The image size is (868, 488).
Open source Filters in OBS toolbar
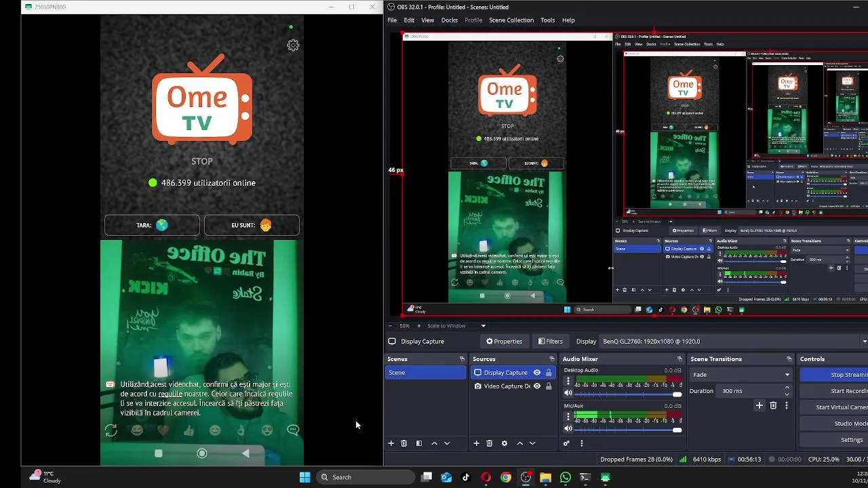pyautogui.click(x=550, y=341)
